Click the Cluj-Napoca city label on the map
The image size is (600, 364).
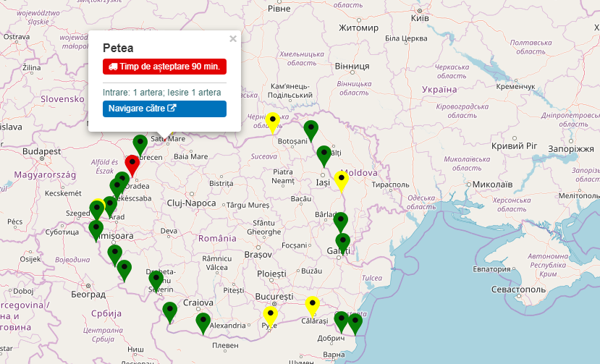(191, 203)
